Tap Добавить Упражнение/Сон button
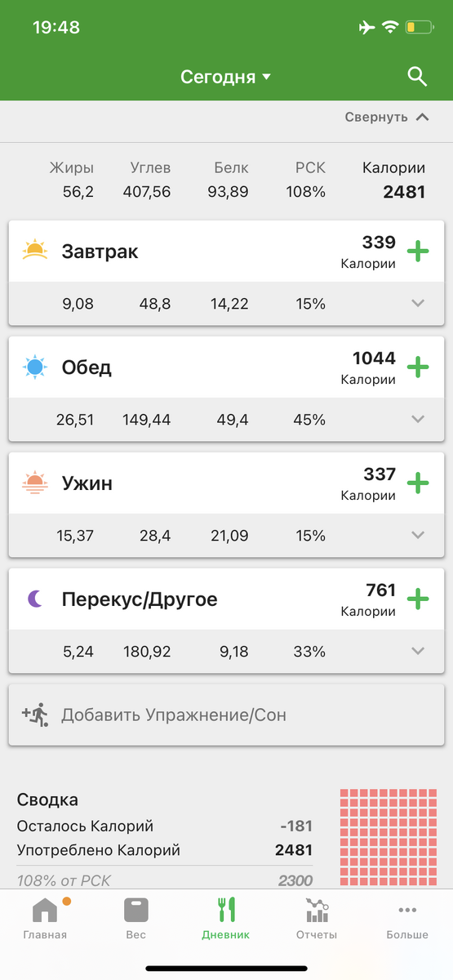This screenshot has height=980, width=453. point(226,715)
